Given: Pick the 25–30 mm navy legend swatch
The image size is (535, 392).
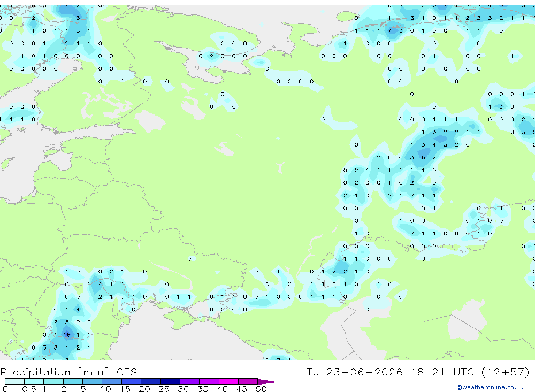Looking at the screenshot, I should click(170, 381).
